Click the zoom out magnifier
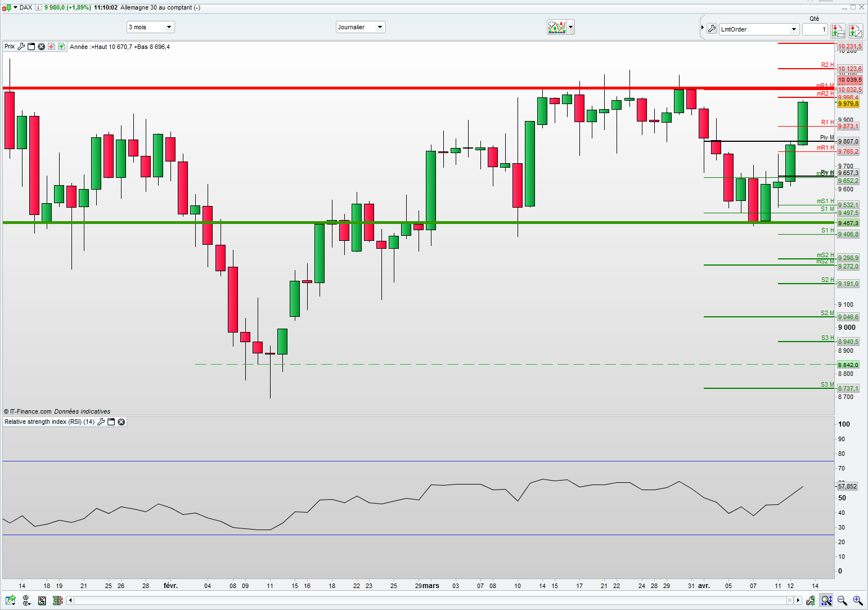 pyautogui.click(x=842, y=600)
